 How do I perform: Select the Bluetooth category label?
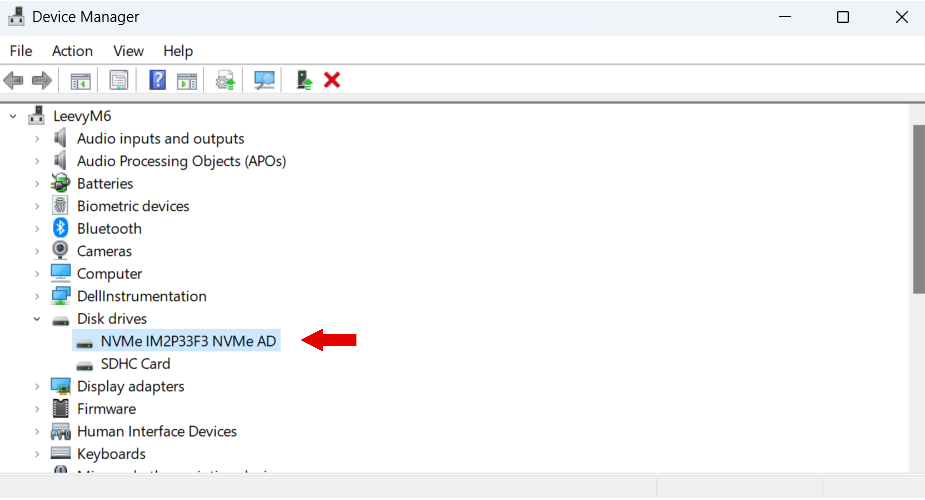[109, 228]
